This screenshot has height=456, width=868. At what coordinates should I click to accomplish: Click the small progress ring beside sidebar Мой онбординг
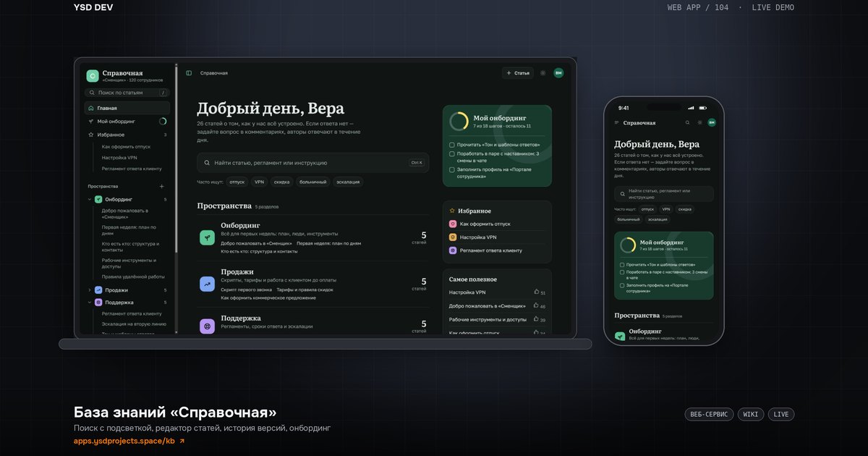point(163,122)
